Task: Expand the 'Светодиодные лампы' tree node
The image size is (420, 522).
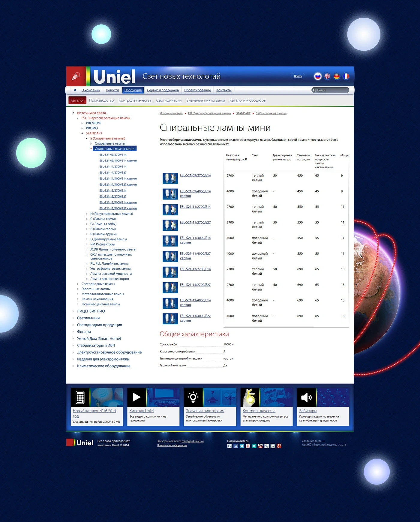Action: (x=78, y=284)
